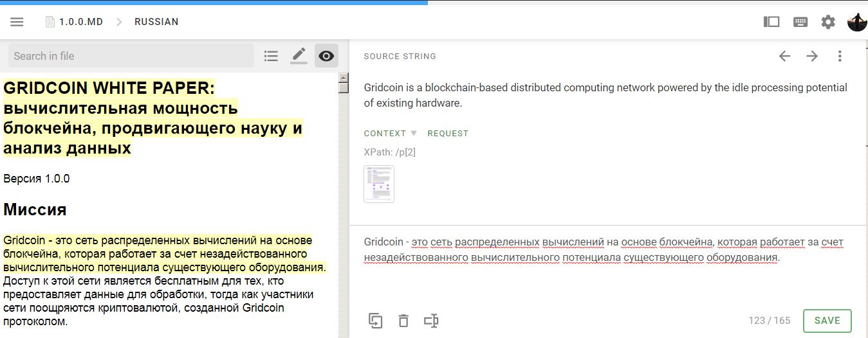Click the 123 / 165 character counter
The width and height of the screenshot is (868, 338).
coord(770,321)
